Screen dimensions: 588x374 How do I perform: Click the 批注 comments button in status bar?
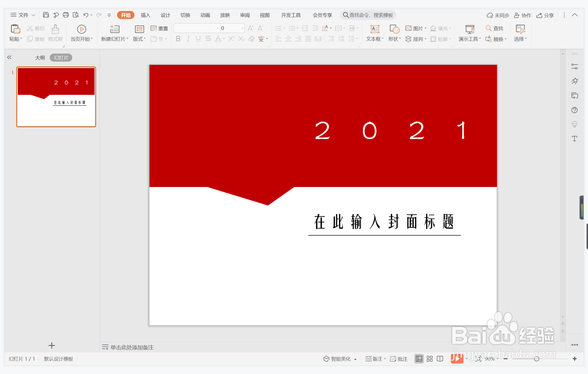point(399,359)
